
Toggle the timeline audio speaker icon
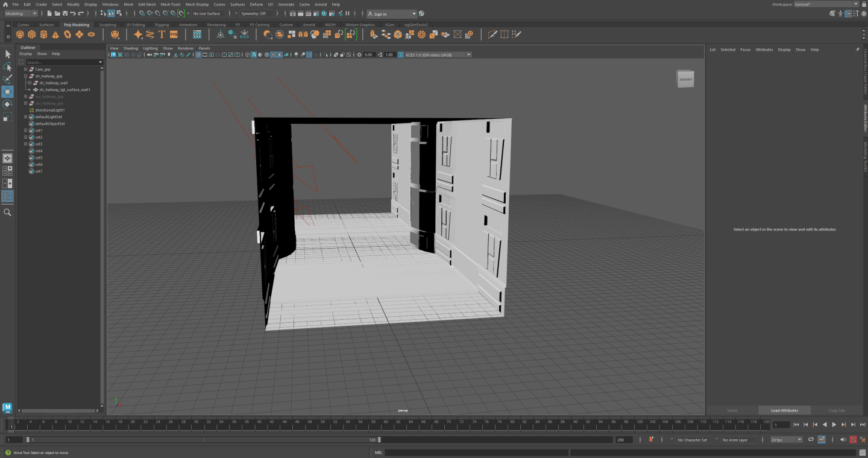[843, 440]
